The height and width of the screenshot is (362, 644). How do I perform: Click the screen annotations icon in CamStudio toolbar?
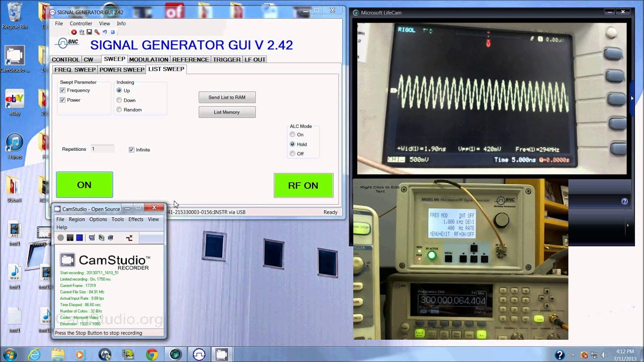(x=101, y=237)
